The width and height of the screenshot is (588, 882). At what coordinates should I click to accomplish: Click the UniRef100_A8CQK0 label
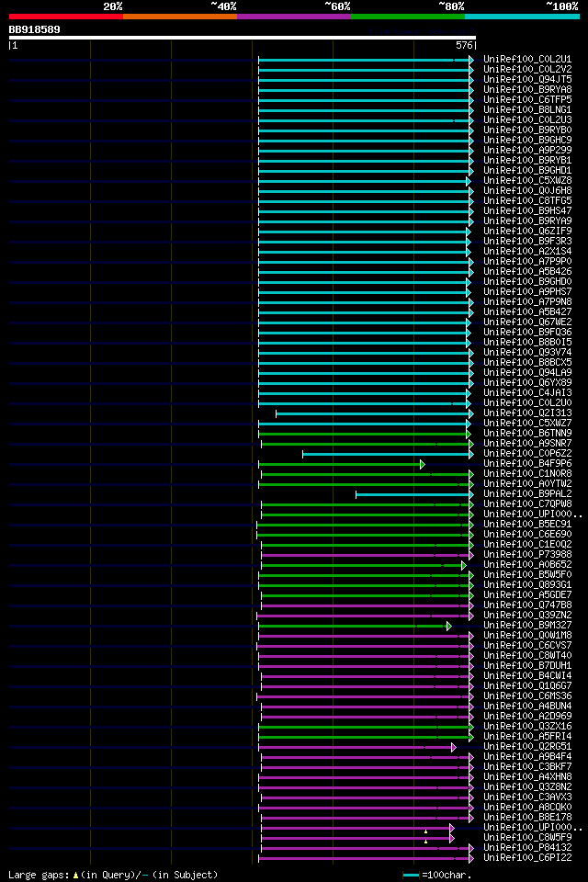[527, 808]
